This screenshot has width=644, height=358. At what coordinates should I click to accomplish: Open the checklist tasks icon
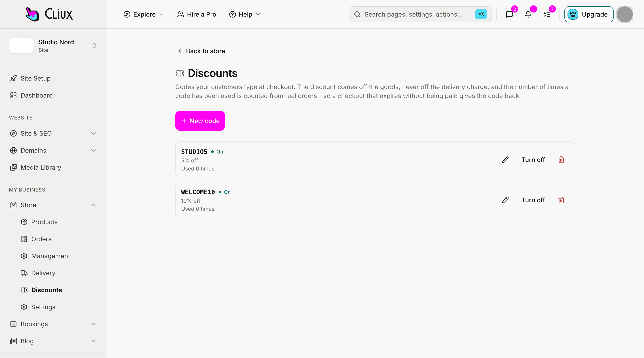click(x=547, y=14)
